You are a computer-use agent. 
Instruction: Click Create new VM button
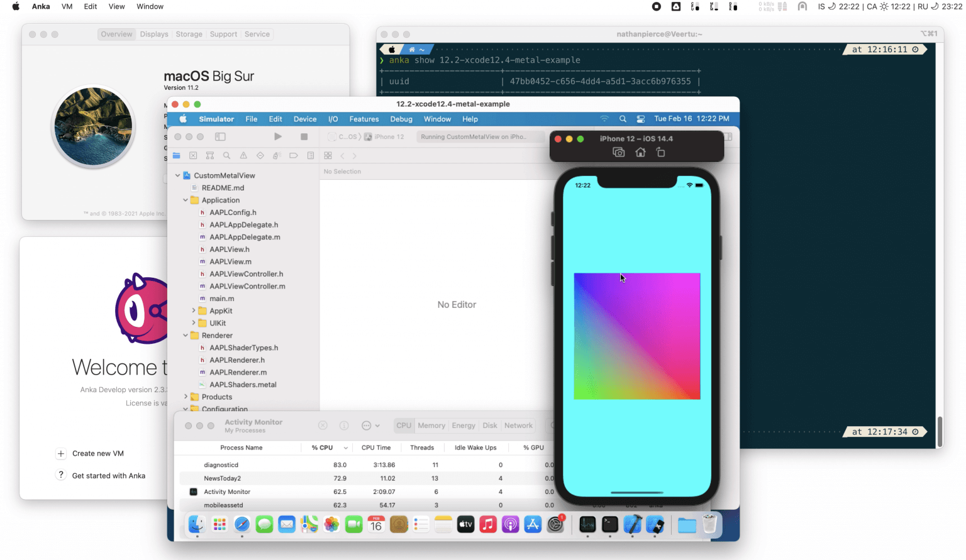coord(91,453)
